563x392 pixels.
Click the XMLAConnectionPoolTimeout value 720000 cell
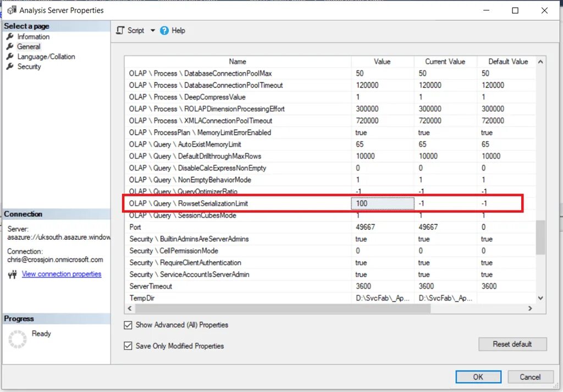pyautogui.click(x=383, y=120)
